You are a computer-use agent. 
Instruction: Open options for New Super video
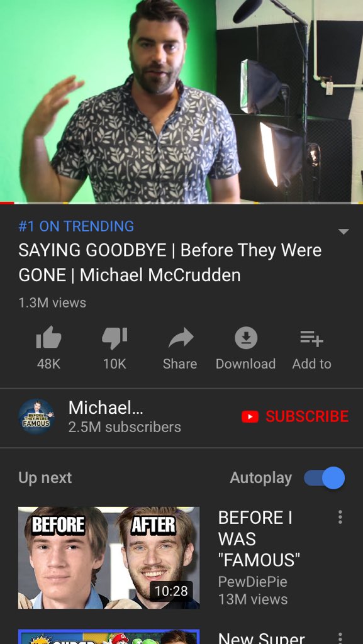coord(340,639)
